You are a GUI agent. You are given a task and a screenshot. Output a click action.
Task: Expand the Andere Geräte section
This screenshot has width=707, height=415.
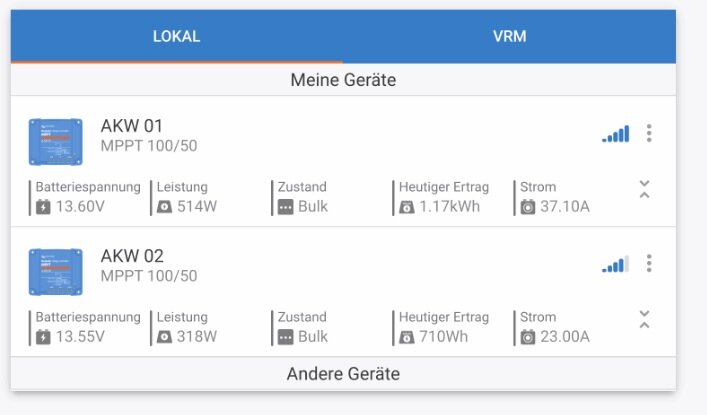[x=343, y=374]
